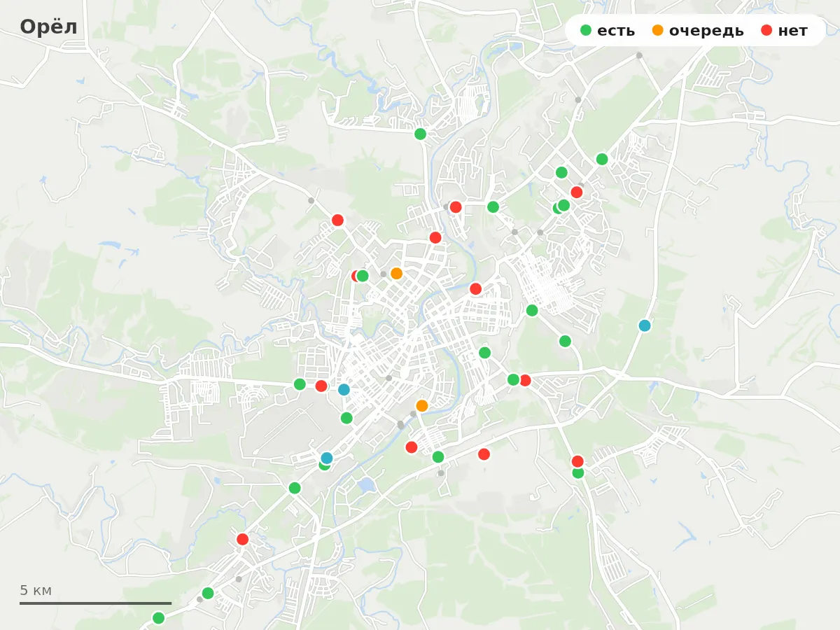Select the очередь legend label
This screenshot has height=630, width=840.
706,31
